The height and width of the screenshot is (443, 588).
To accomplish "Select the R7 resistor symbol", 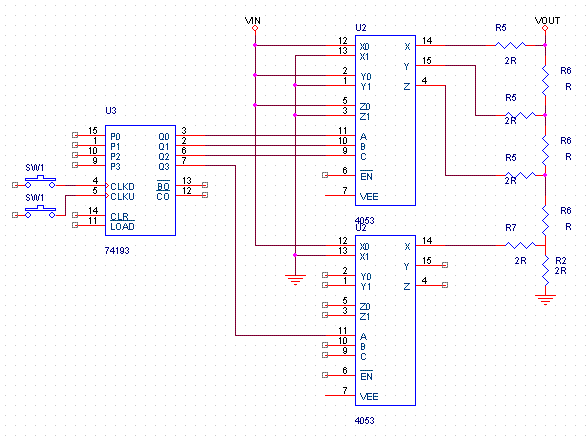I will point(520,245).
